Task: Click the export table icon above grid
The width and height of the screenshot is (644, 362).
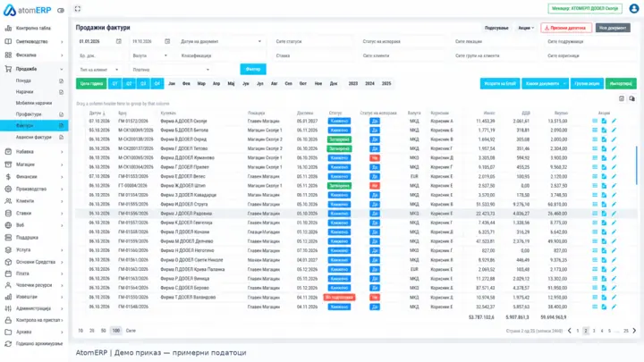Action: 622,98
